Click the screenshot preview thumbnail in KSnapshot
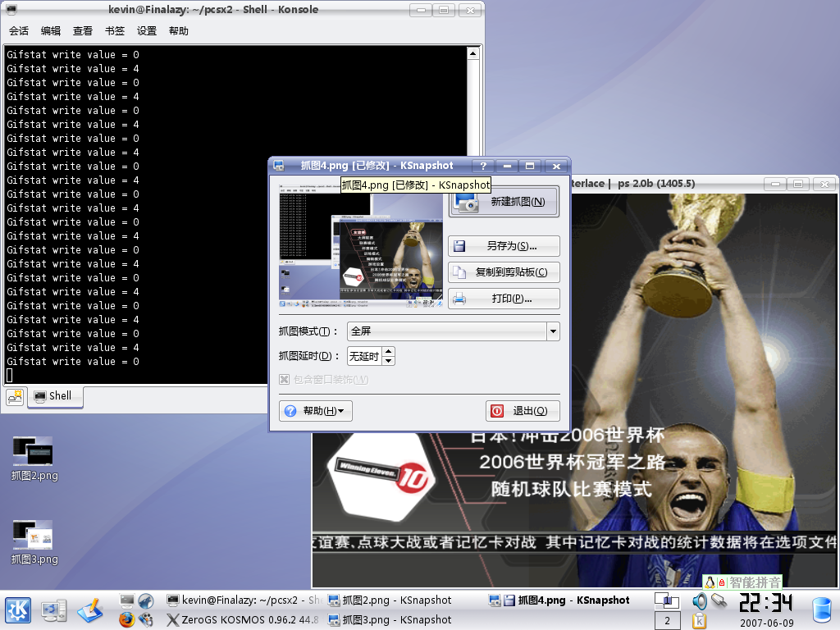The height and width of the screenshot is (630, 840). tap(361, 246)
